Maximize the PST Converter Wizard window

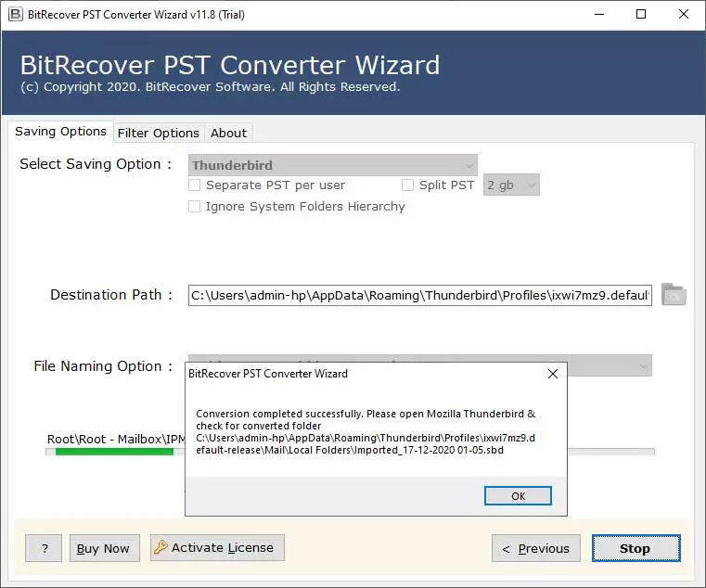(641, 15)
